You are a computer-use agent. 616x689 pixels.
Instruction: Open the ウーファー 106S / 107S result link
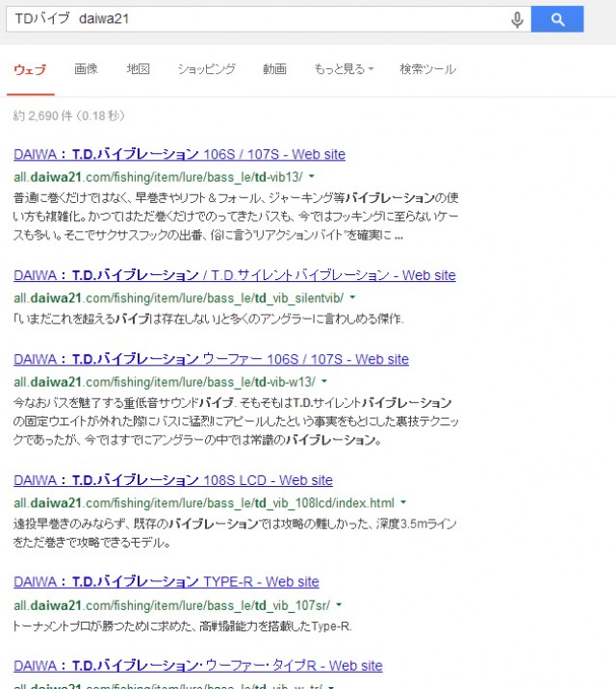coord(211,359)
